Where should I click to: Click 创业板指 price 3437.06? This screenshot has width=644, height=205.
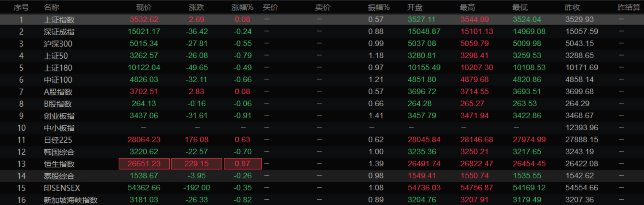pyautogui.click(x=144, y=115)
